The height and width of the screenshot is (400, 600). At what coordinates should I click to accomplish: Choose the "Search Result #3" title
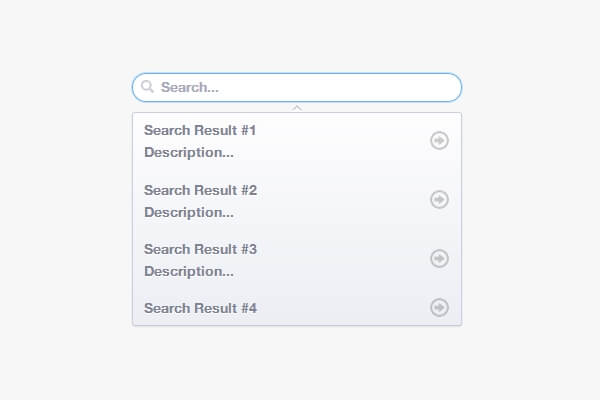[x=200, y=249]
